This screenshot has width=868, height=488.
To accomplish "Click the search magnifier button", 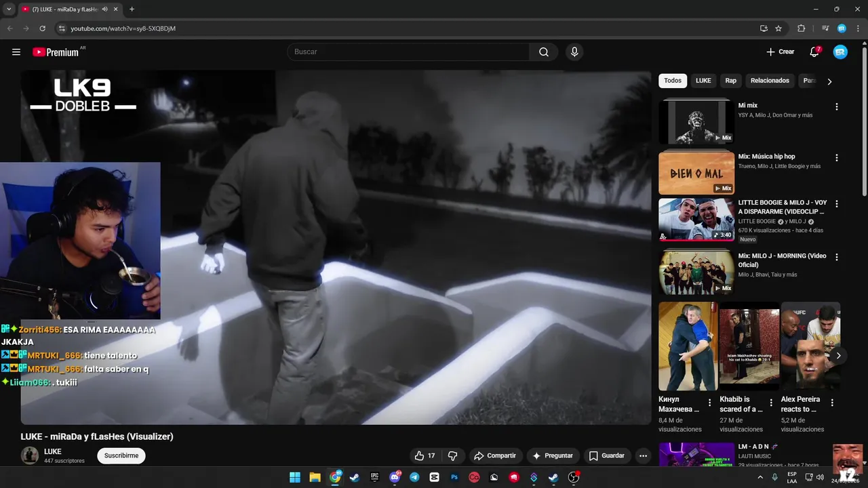I will [x=544, y=52].
